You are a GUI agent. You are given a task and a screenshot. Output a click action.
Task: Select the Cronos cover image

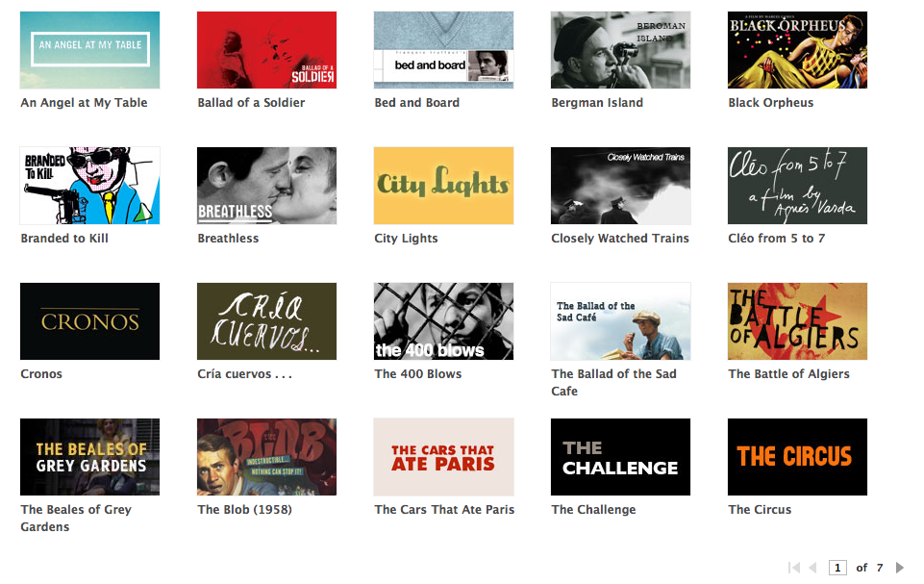(89, 321)
